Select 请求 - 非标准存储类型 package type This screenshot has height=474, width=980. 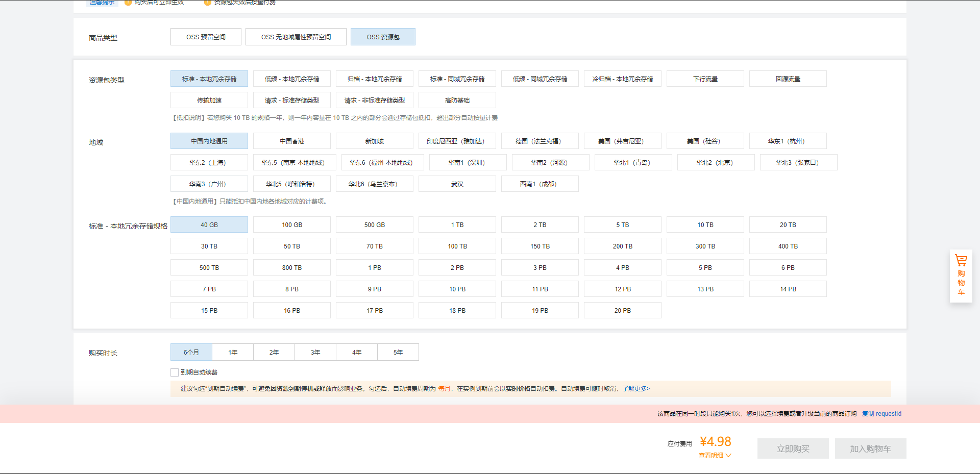(x=375, y=100)
